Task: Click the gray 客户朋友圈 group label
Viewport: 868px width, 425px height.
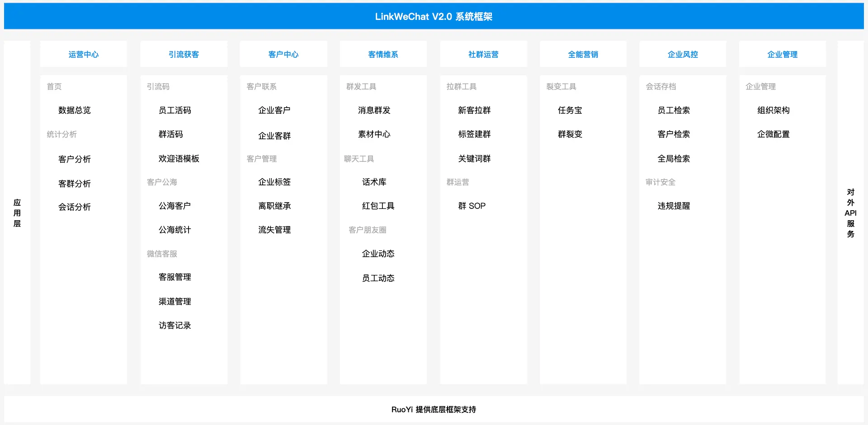Action: tap(368, 230)
